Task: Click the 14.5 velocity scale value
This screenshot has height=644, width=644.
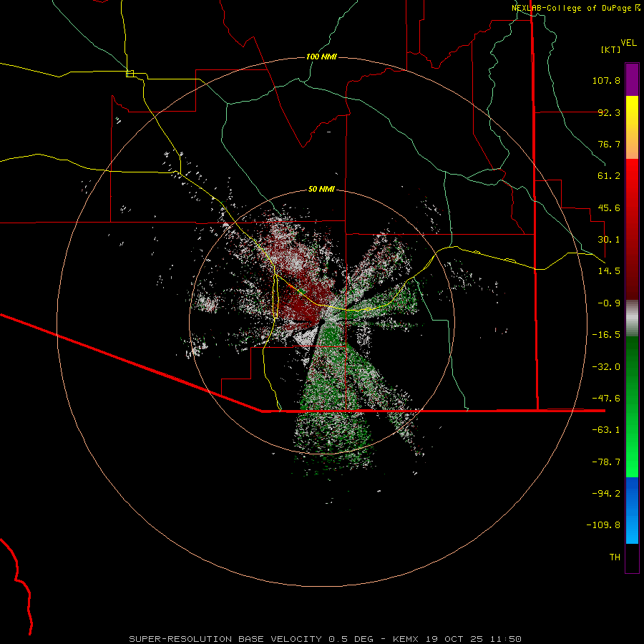Action: [609, 271]
